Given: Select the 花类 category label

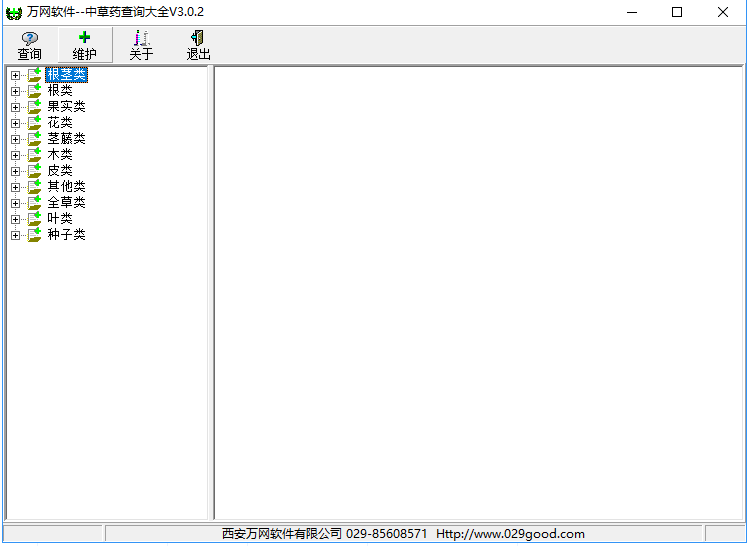Looking at the screenshot, I should [60, 122].
